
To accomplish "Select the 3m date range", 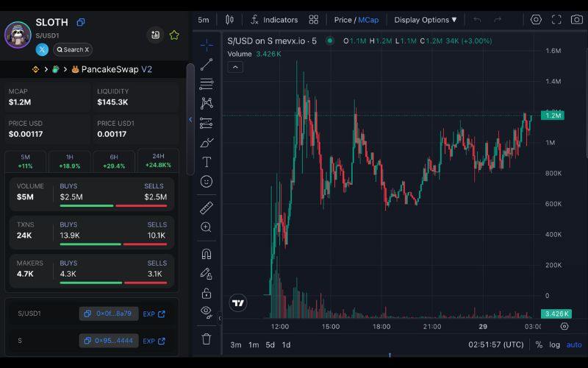I will click(236, 344).
